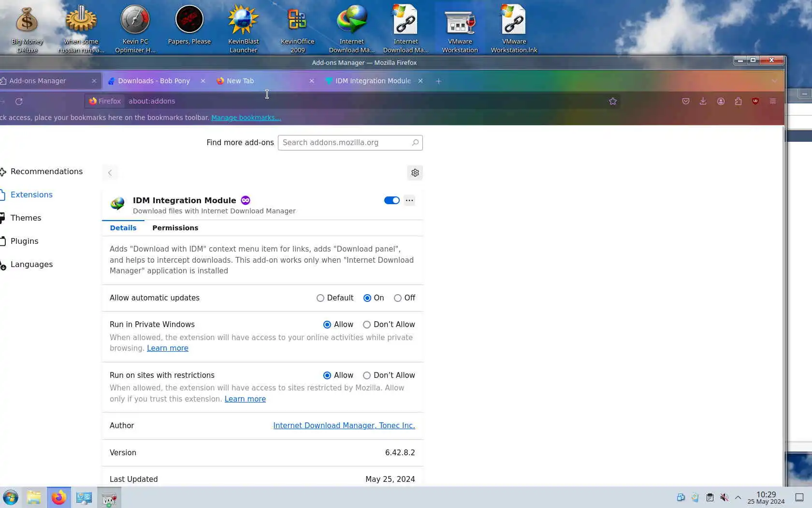Screen dimensions: 812x508
Task: Open the Windows Start button
Action: coord(11,497)
